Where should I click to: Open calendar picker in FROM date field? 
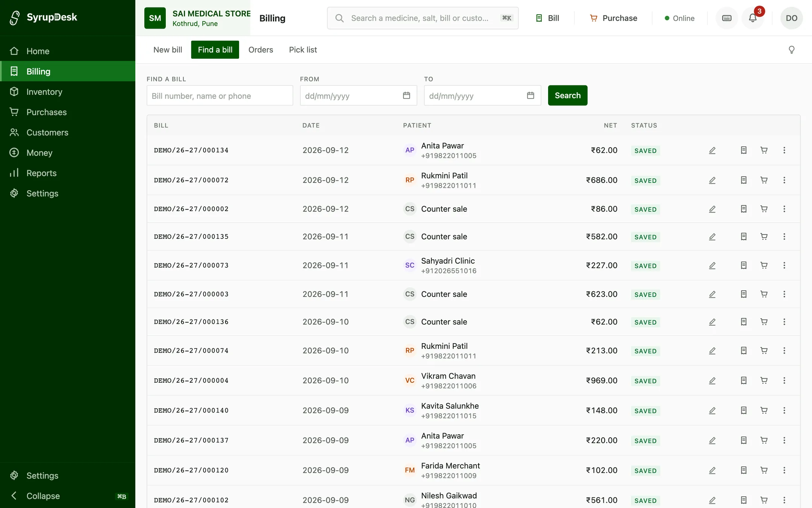[406, 96]
